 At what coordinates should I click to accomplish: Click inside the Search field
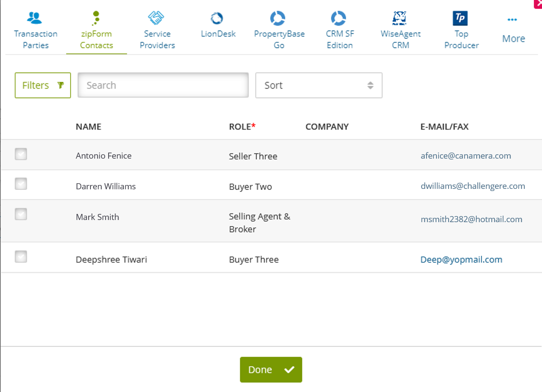click(163, 85)
